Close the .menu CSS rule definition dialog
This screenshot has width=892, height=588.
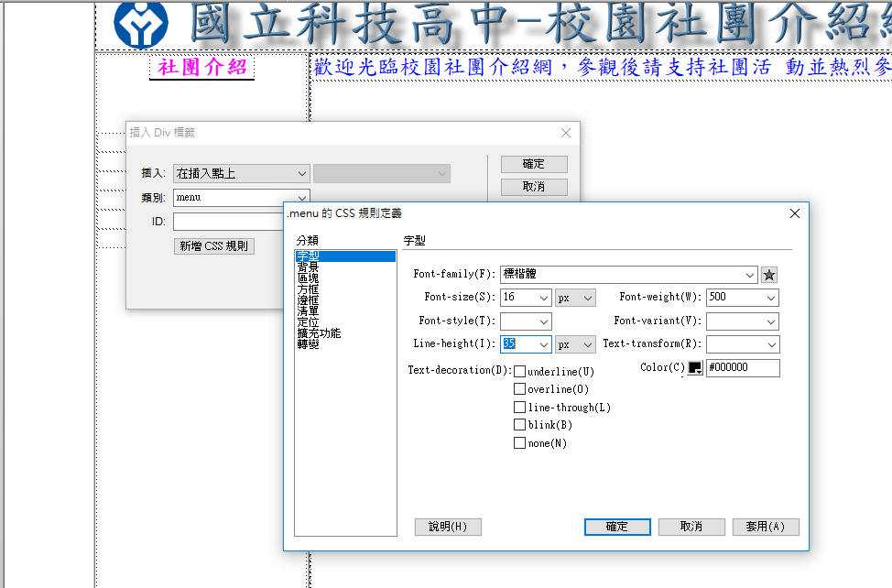click(x=794, y=213)
